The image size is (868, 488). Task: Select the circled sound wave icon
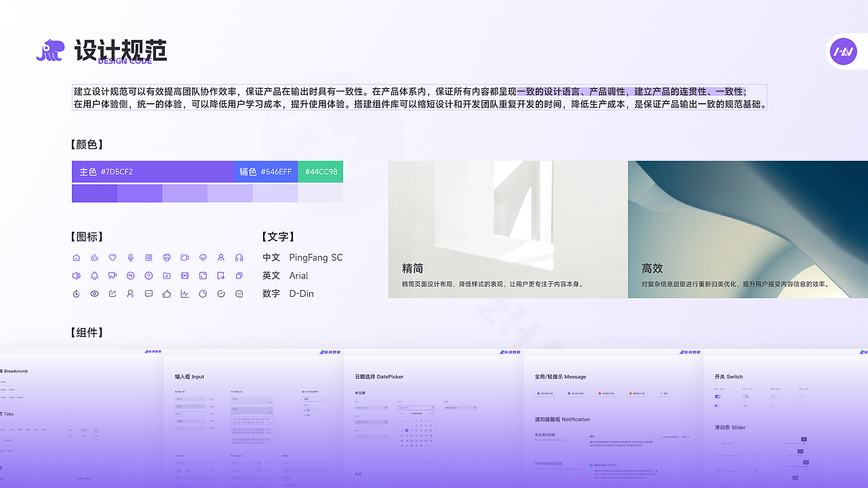pyautogui.click(x=239, y=293)
